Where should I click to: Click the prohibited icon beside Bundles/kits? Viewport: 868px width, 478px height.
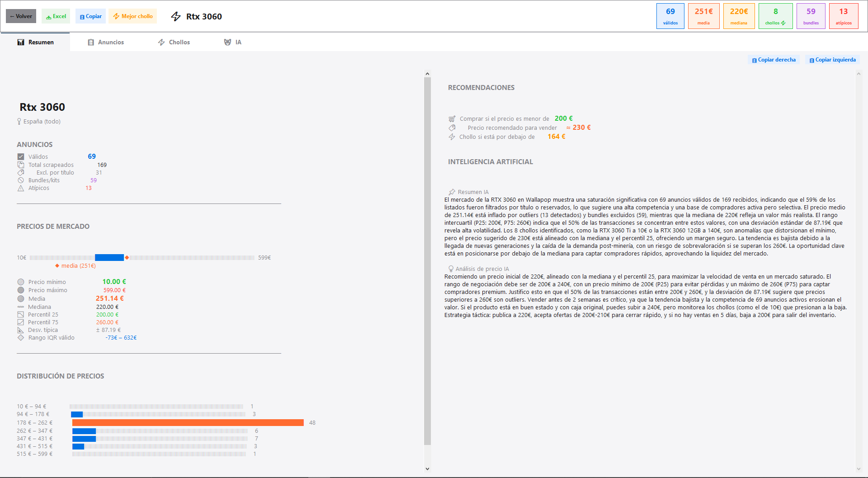pos(21,180)
